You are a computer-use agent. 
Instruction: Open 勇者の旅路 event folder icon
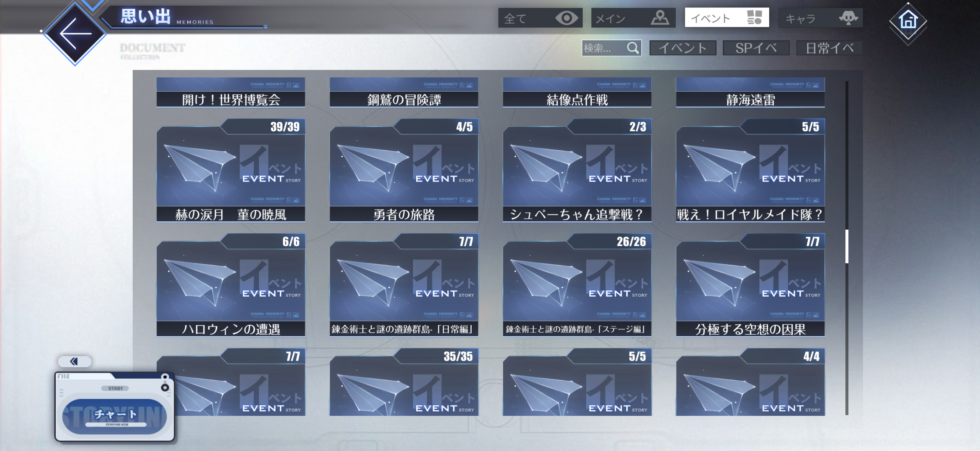pyautogui.click(x=404, y=171)
